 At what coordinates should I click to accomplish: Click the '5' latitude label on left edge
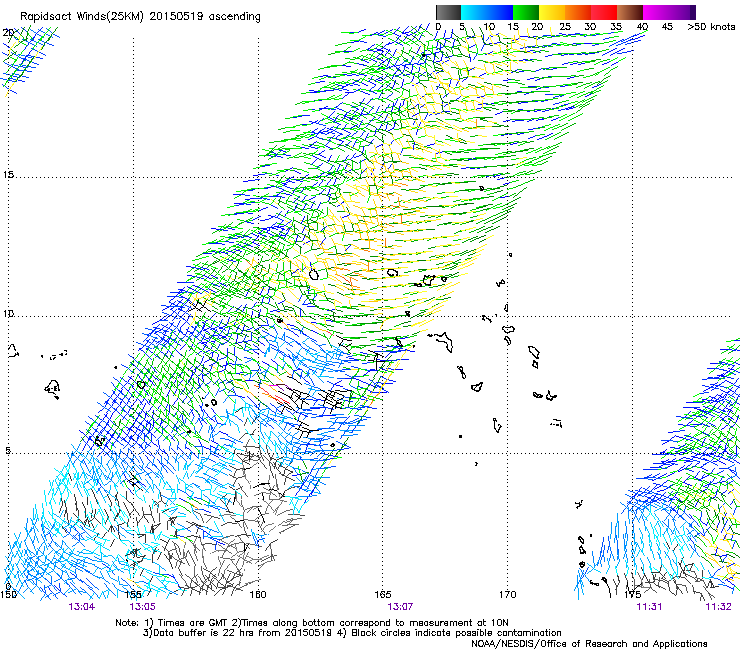pos(8,450)
